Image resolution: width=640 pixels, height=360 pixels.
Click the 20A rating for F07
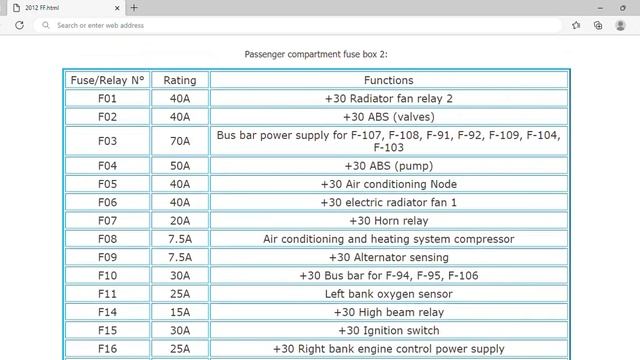(x=180, y=221)
